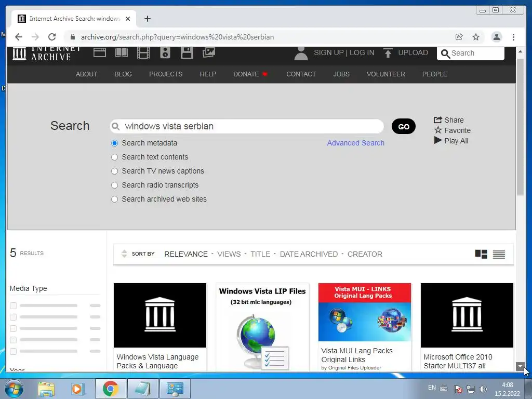
Task: Open a new tab with plus button
Action: (147, 19)
